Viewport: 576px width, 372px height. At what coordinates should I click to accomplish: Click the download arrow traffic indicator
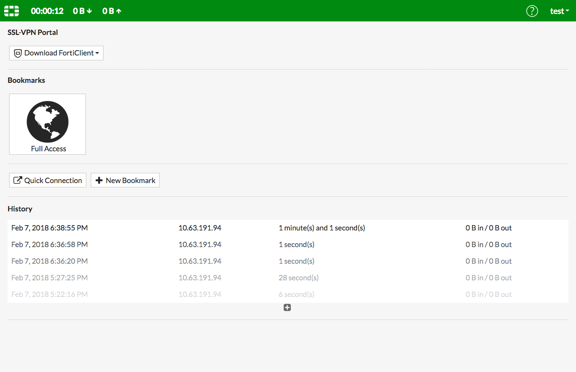tap(89, 11)
